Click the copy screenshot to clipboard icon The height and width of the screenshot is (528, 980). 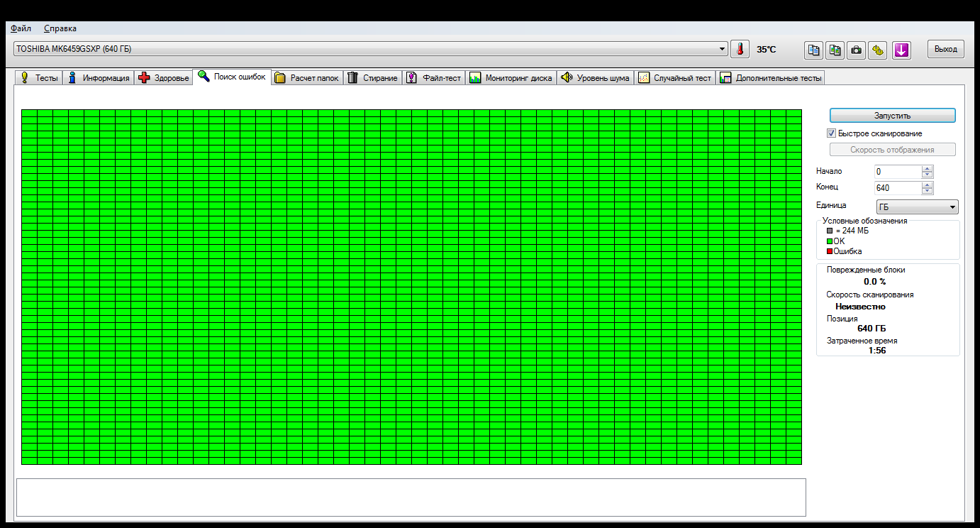(x=835, y=50)
